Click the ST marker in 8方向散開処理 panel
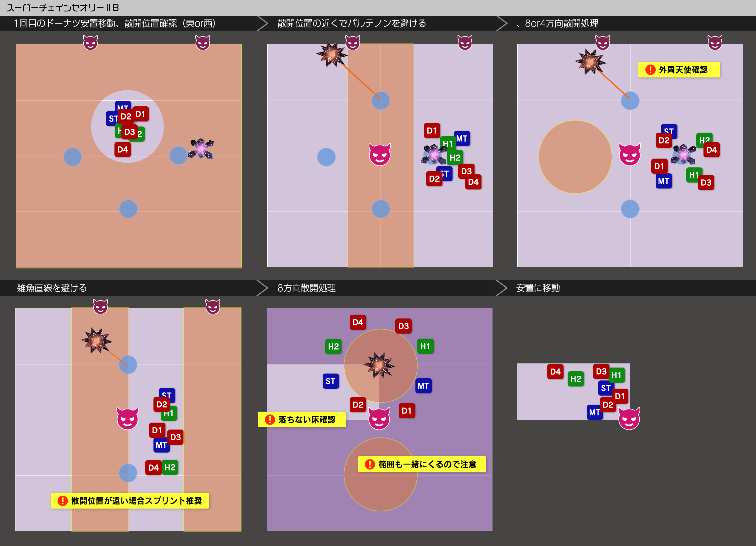Image resolution: width=756 pixels, height=546 pixels. coord(330,381)
